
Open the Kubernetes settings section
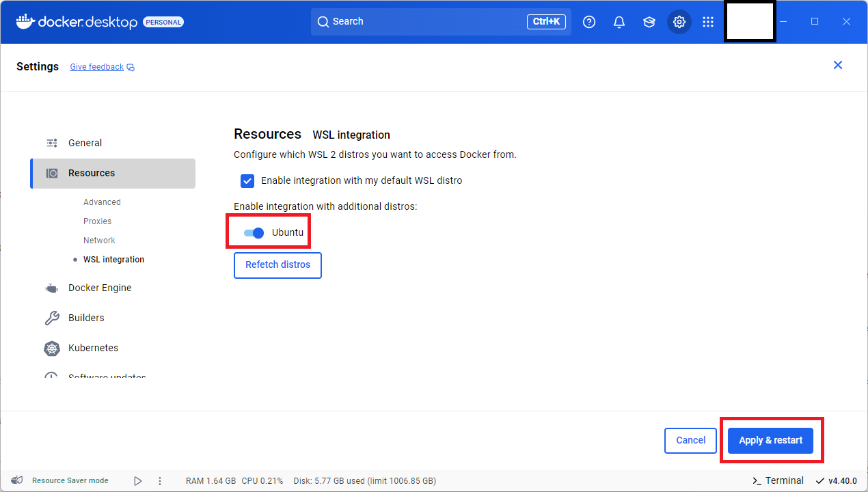[92, 348]
